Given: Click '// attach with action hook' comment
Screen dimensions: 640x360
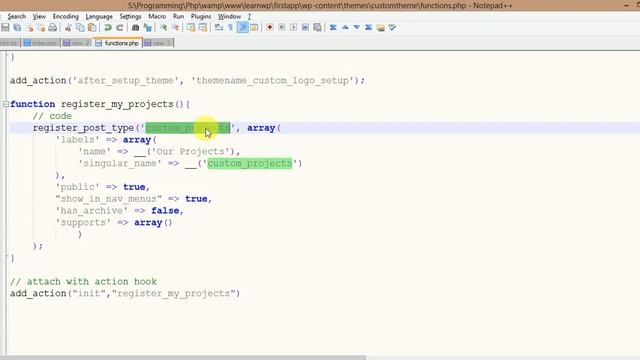Looking at the screenshot, I should click(83, 282).
